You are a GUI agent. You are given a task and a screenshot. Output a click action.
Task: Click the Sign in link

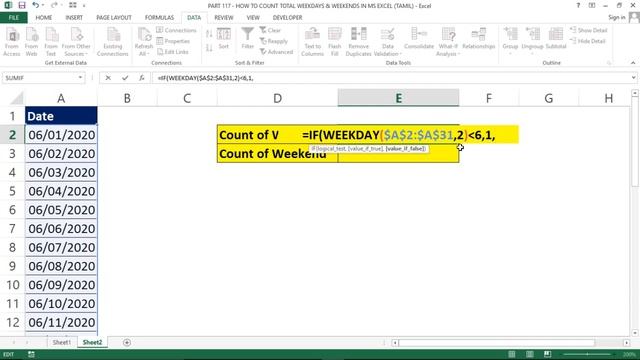616,17
